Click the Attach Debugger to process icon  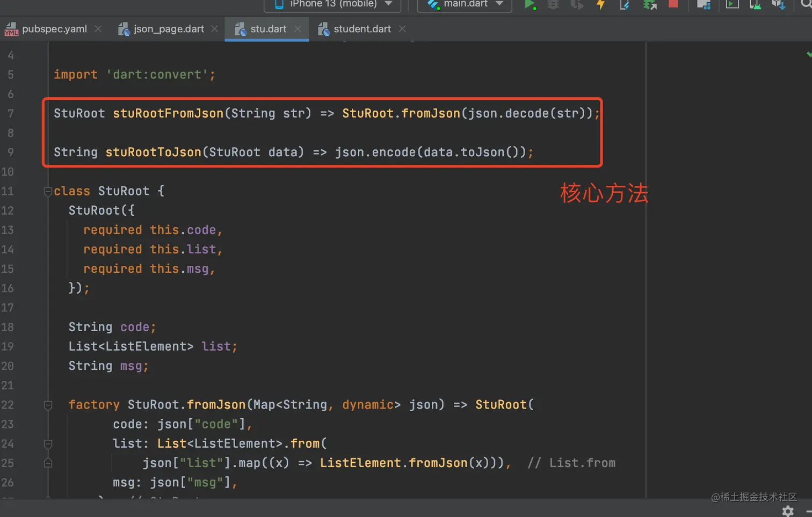(650, 4)
